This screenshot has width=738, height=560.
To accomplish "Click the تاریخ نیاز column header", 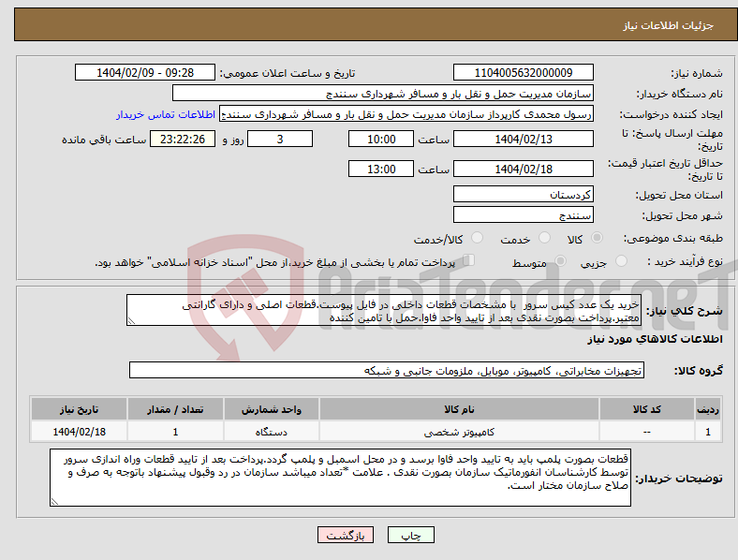I will 79,409.
